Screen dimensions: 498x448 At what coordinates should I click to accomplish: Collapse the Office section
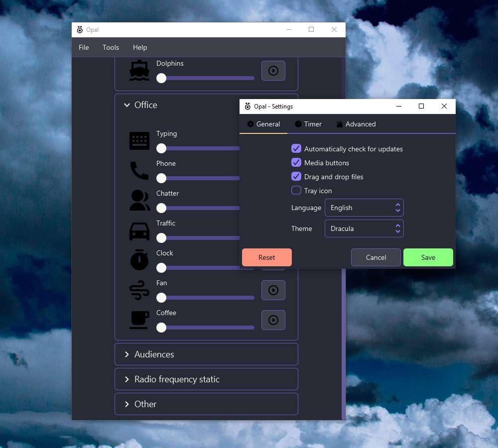[126, 105]
